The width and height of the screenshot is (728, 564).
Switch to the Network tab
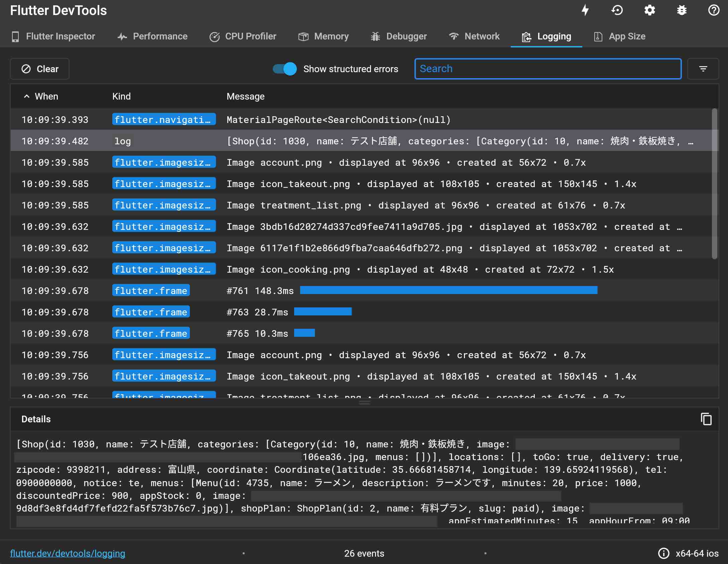coord(474,36)
